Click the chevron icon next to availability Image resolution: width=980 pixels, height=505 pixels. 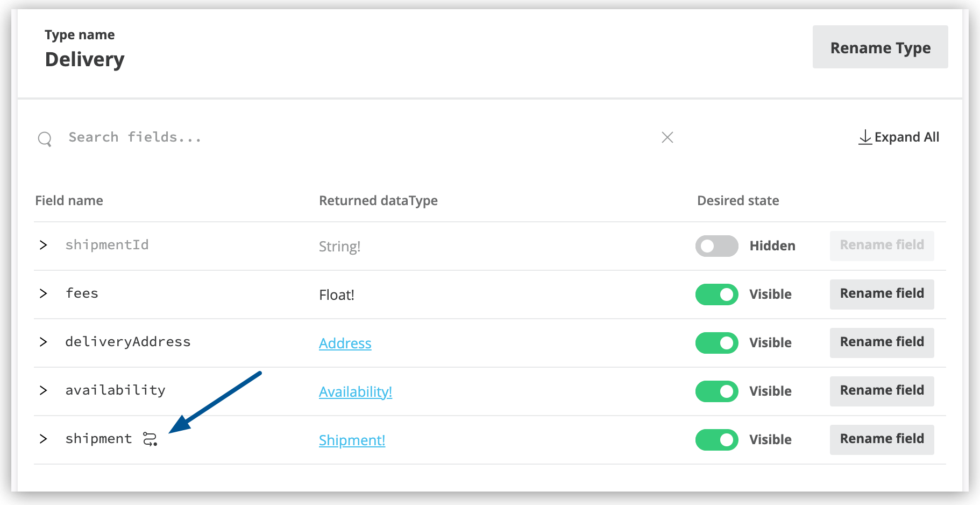[x=43, y=391]
